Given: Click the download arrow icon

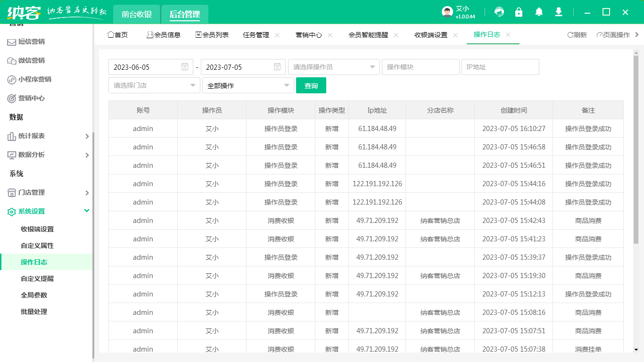Looking at the screenshot, I should pyautogui.click(x=559, y=12).
